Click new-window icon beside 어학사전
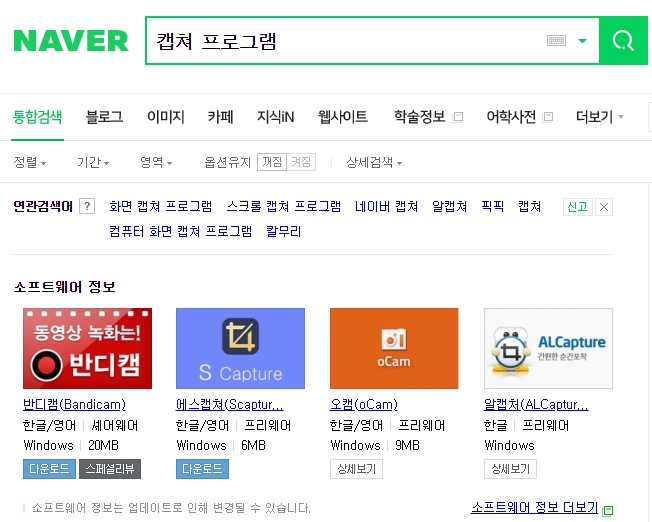The height and width of the screenshot is (522, 652). [x=548, y=117]
